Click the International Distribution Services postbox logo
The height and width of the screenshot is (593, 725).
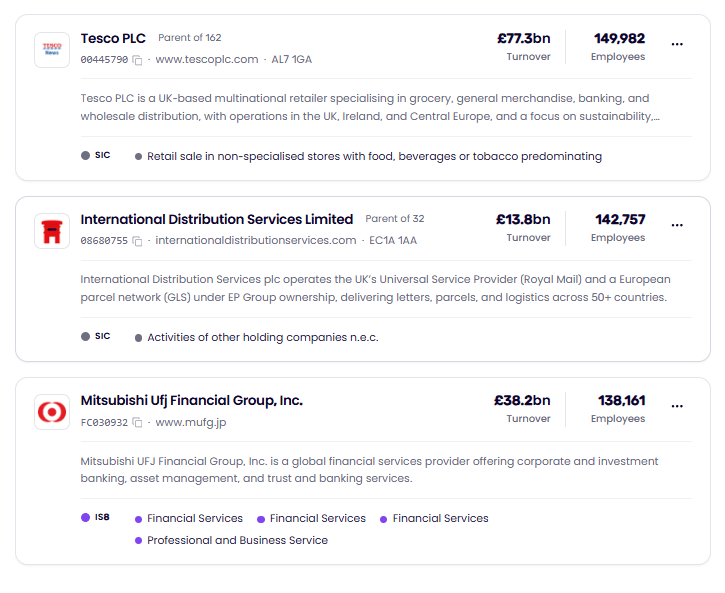(x=52, y=231)
